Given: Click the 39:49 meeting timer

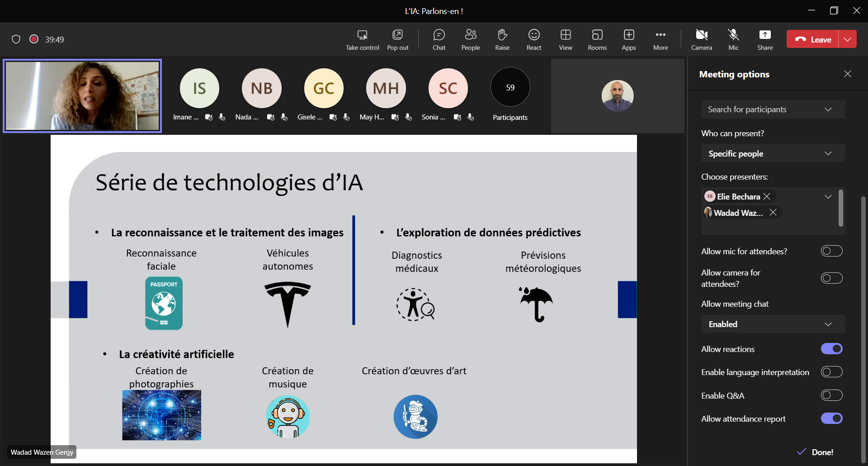Looking at the screenshot, I should click(x=54, y=39).
